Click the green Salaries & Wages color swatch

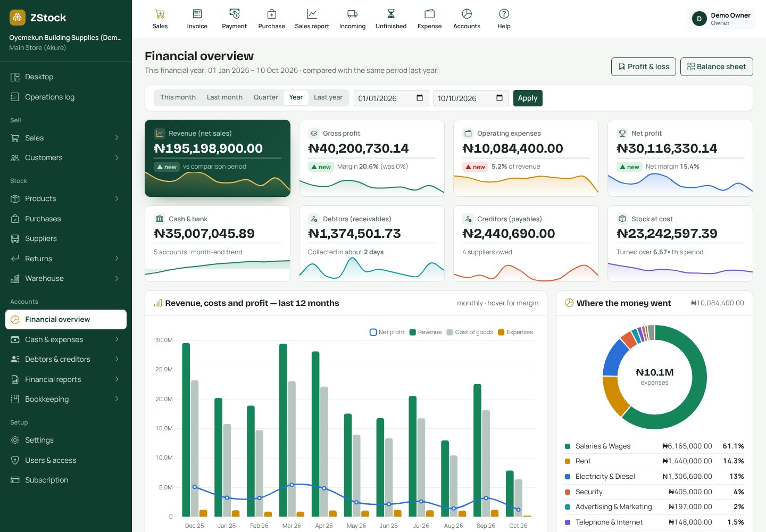(x=568, y=446)
